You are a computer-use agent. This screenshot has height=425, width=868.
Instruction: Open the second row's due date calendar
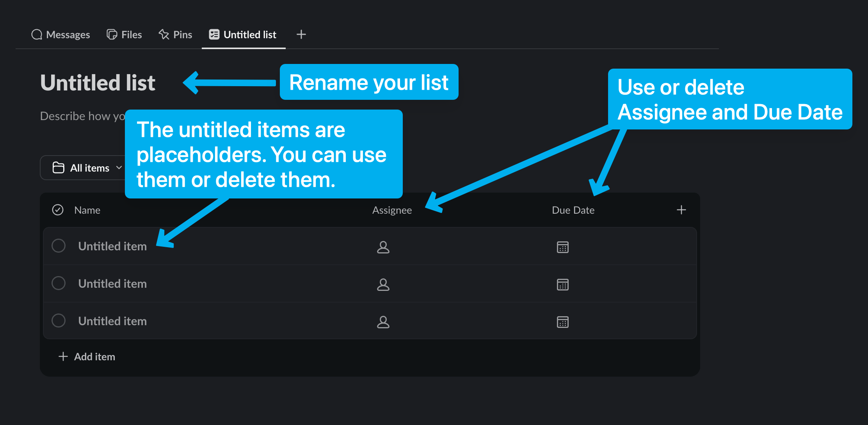[562, 284]
